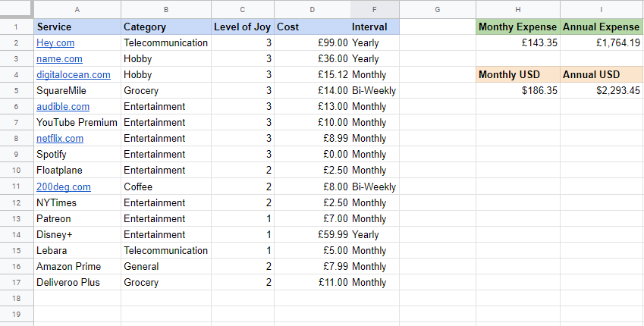Click the select-all corner box
The width and height of the screenshot is (644, 326).
(17, 9)
